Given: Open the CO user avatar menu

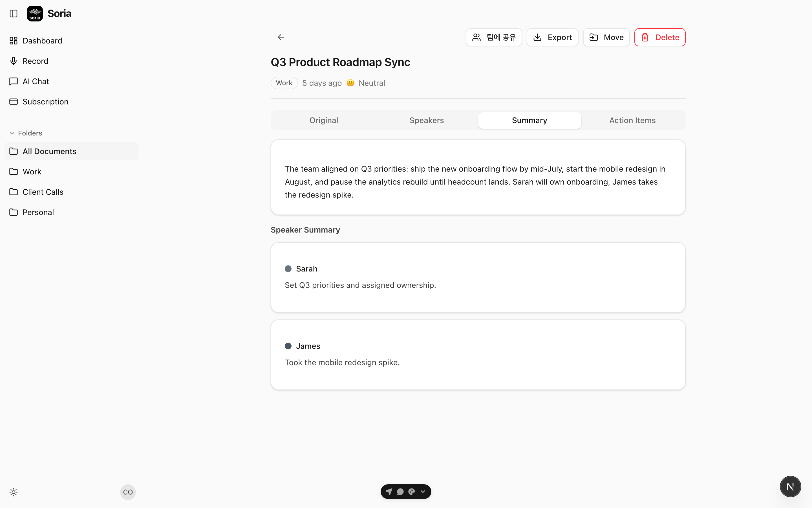Looking at the screenshot, I should click(x=128, y=492).
